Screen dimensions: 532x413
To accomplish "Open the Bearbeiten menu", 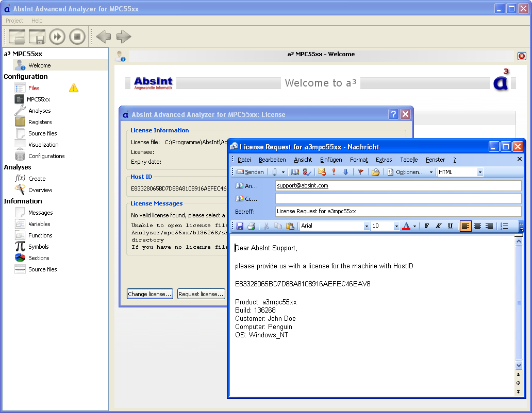I will (272, 160).
